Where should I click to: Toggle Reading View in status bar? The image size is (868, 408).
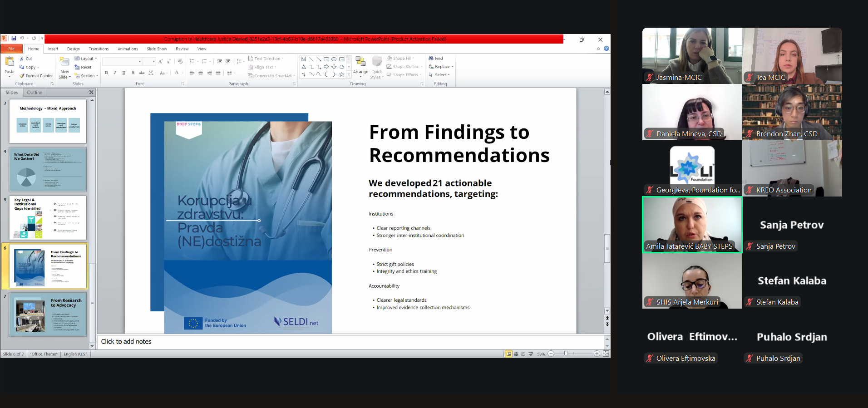pyautogui.click(x=523, y=354)
